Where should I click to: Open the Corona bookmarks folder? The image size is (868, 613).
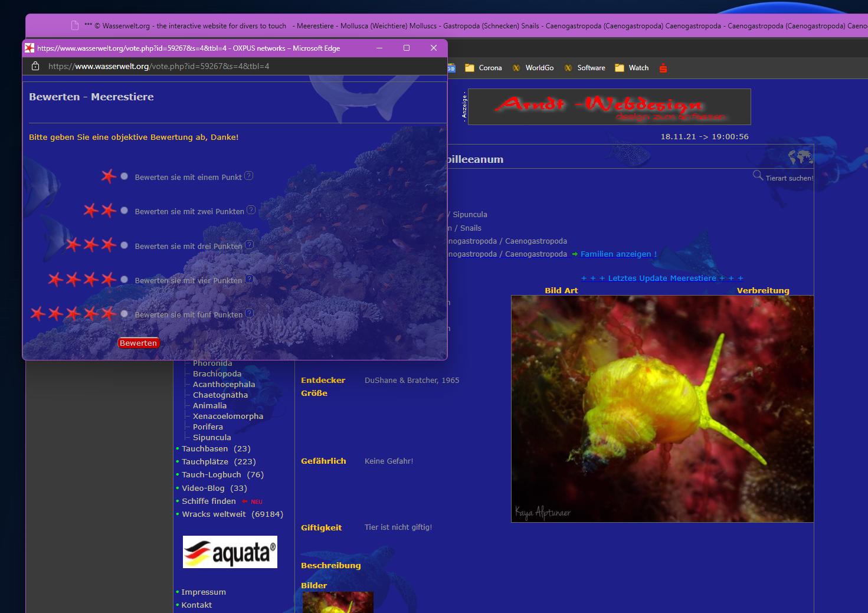pyautogui.click(x=483, y=68)
